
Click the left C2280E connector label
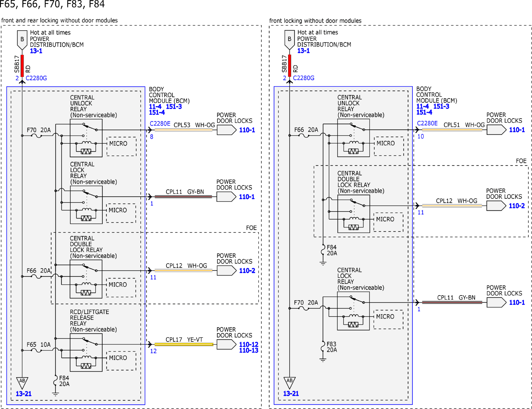coord(160,124)
